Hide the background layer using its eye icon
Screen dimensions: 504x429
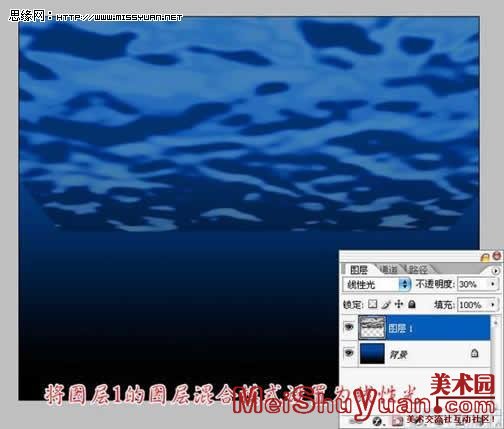[349, 353]
